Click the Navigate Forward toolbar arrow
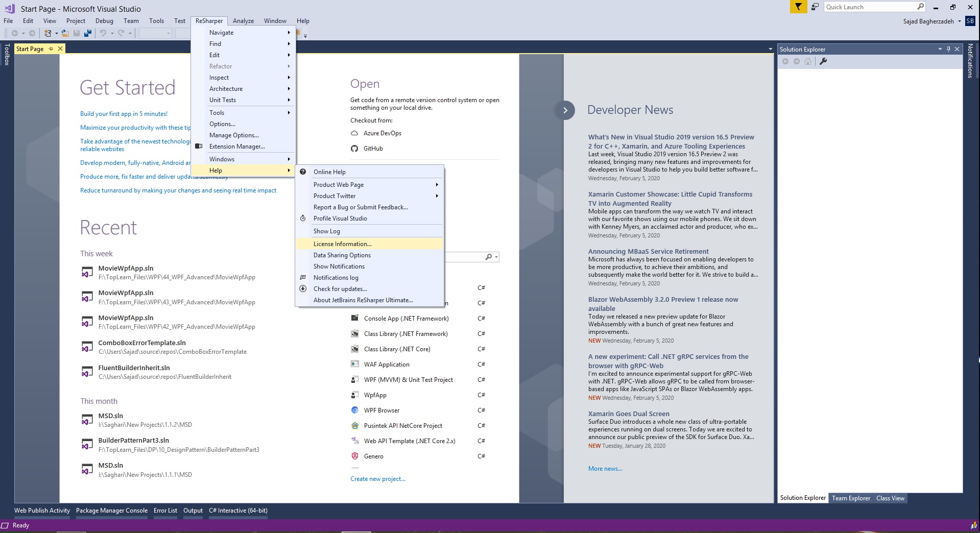This screenshot has width=980, height=533. click(32, 33)
